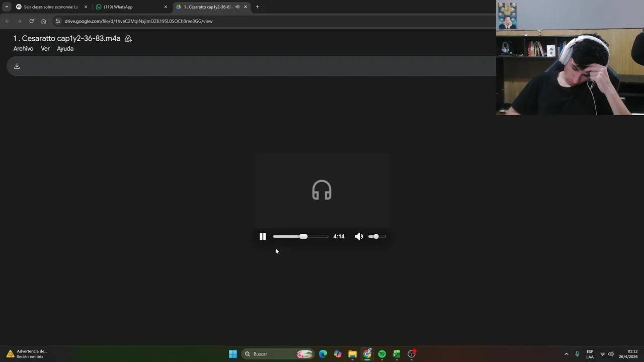Download the m4a file
The height and width of the screenshot is (362, 644).
click(17, 66)
